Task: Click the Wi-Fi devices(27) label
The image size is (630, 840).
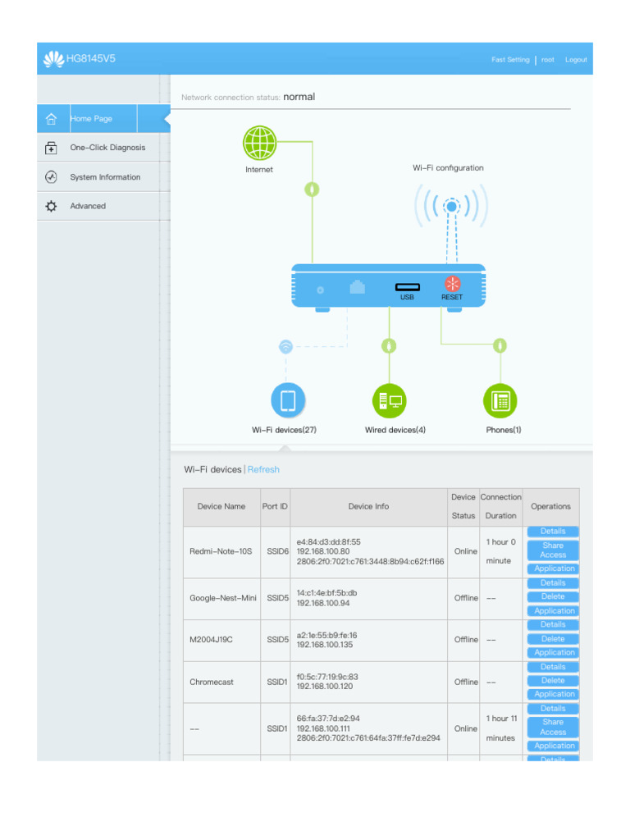Action: 284,430
